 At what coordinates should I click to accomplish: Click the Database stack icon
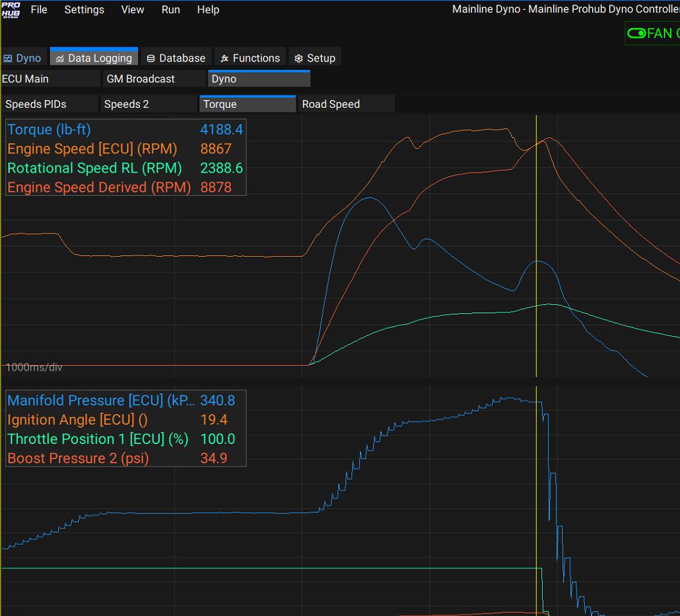(151, 58)
